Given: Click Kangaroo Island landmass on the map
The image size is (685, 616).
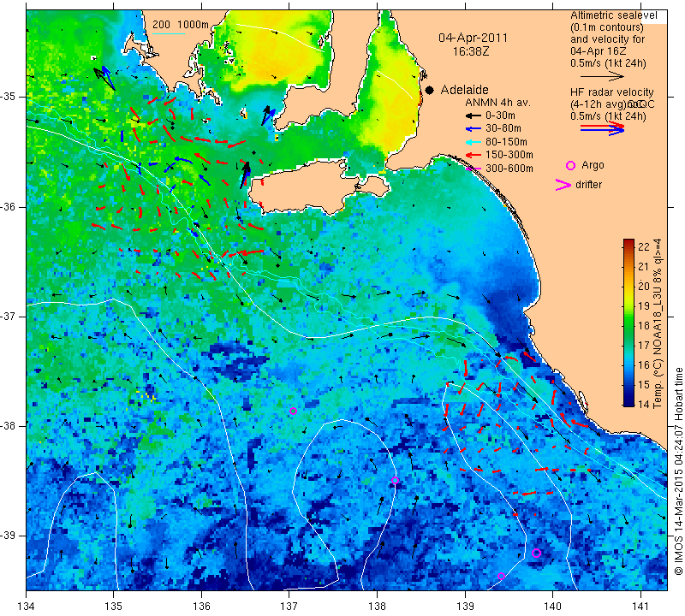Looking at the screenshot, I should tap(306, 187).
